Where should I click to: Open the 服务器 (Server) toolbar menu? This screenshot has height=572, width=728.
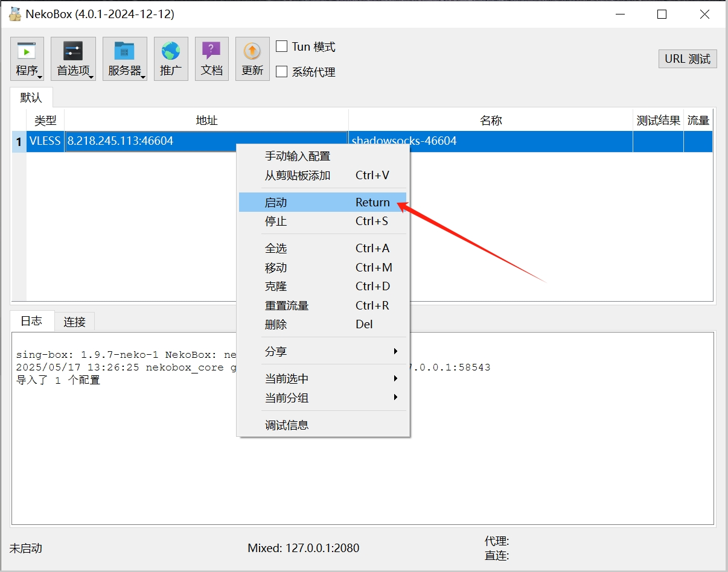pyautogui.click(x=124, y=59)
